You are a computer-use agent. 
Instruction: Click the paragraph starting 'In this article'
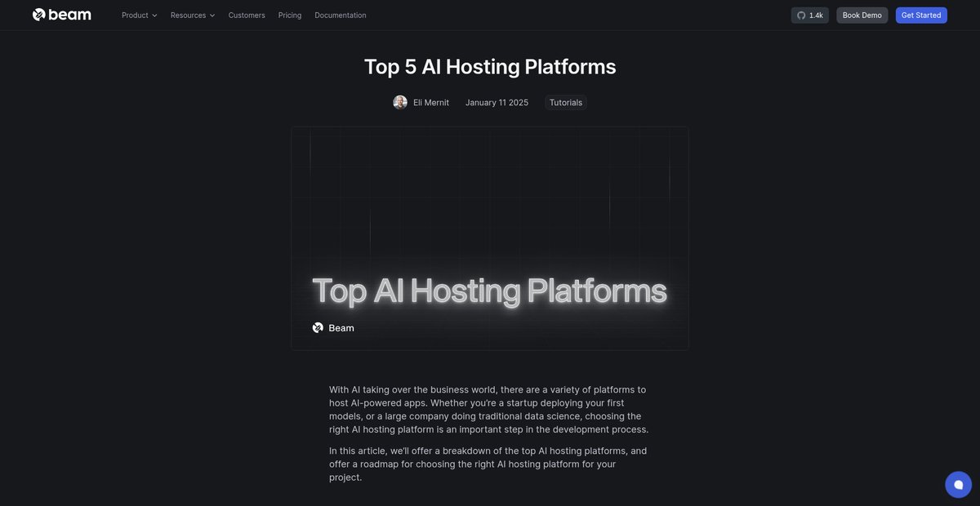tap(488, 464)
